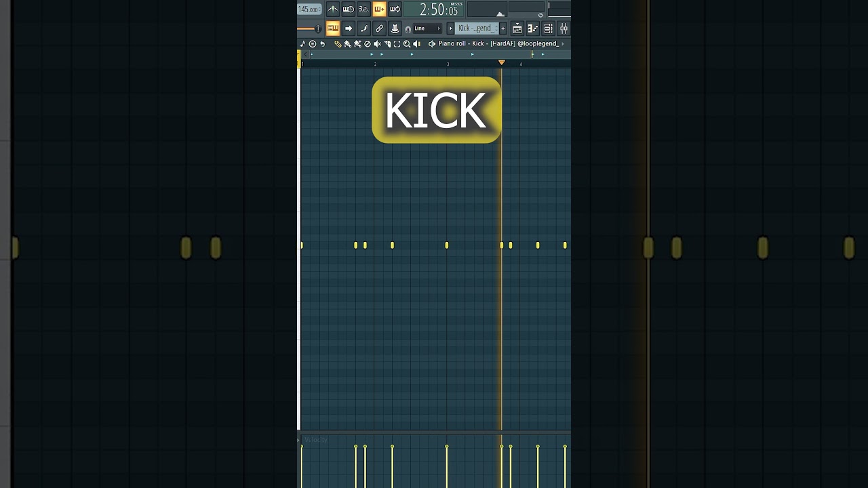Click the global snap magnet icon
Screen dimensions: 868x488
point(408,29)
